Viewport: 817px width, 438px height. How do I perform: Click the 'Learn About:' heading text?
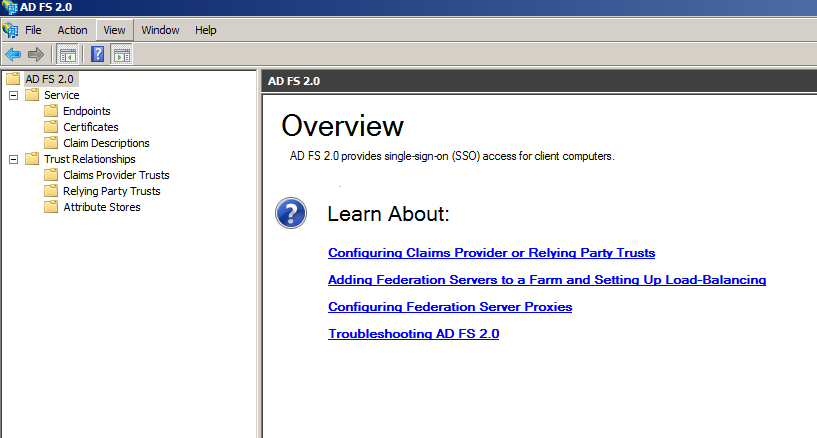[388, 214]
